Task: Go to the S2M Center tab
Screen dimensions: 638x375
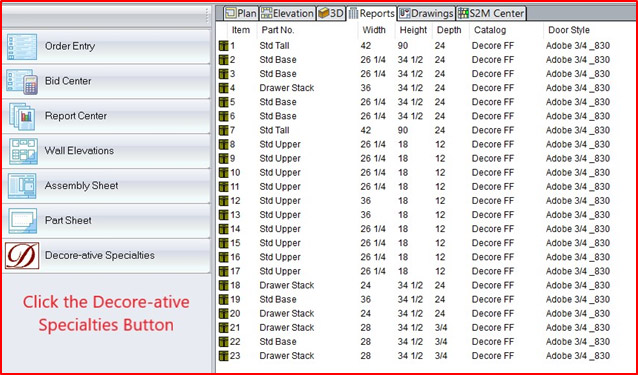Action: click(491, 13)
